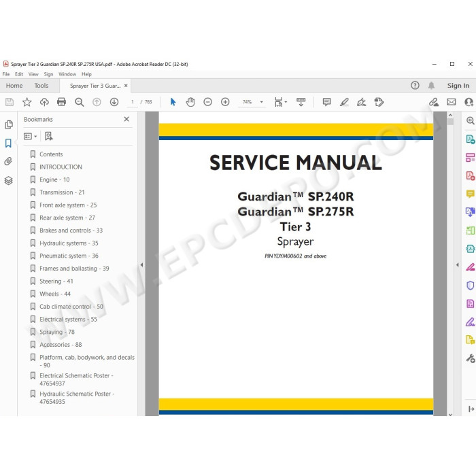Bookmark file with the star icon
The width and height of the screenshot is (476, 476).
(27, 102)
